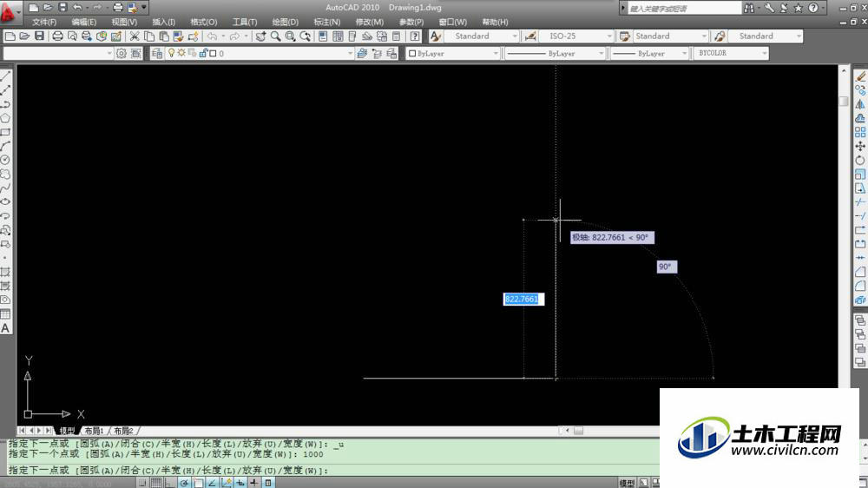The width and height of the screenshot is (868, 488).
Task: Click the Cut scissors icon
Action: (x=135, y=36)
